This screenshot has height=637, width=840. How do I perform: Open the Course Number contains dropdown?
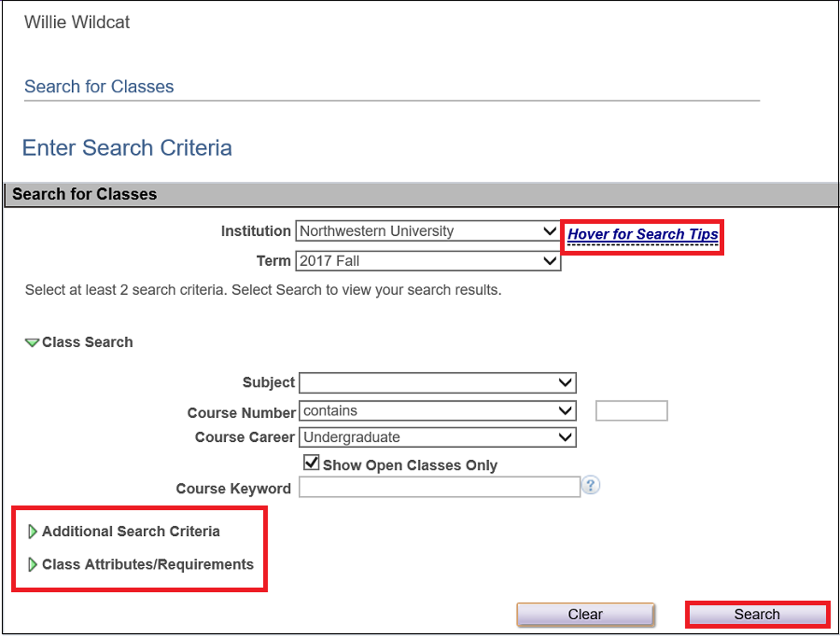(x=438, y=411)
